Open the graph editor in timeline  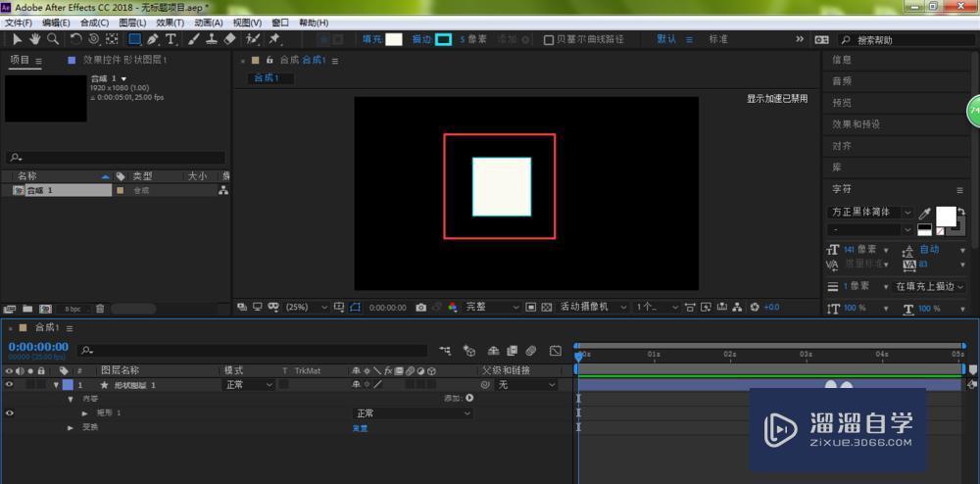(555, 351)
